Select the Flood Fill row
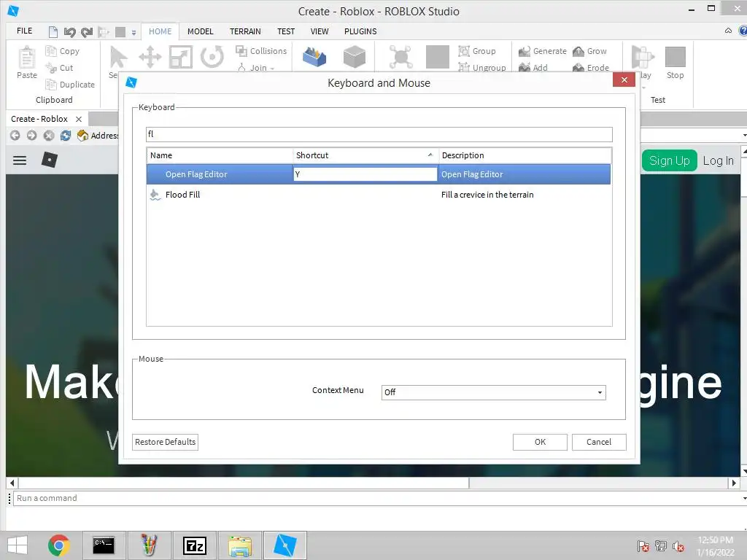This screenshot has height=560, width=747. tap(379, 195)
